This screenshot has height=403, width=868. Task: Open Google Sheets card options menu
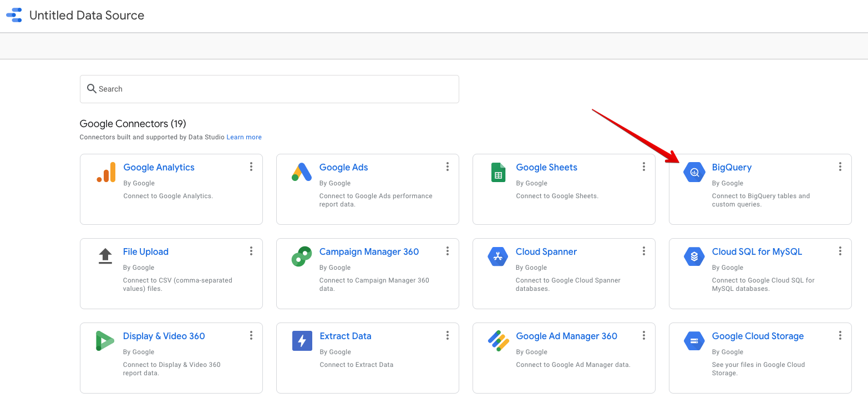coord(644,167)
